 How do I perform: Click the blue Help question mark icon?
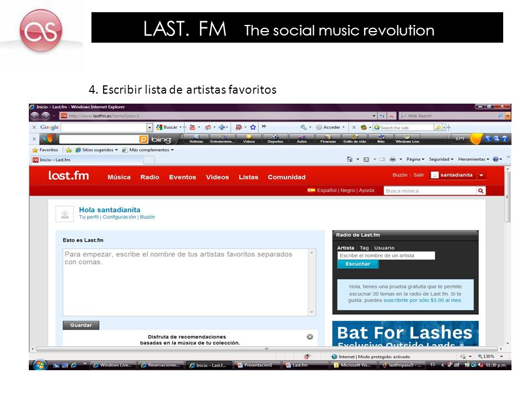[x=495, y=159]
